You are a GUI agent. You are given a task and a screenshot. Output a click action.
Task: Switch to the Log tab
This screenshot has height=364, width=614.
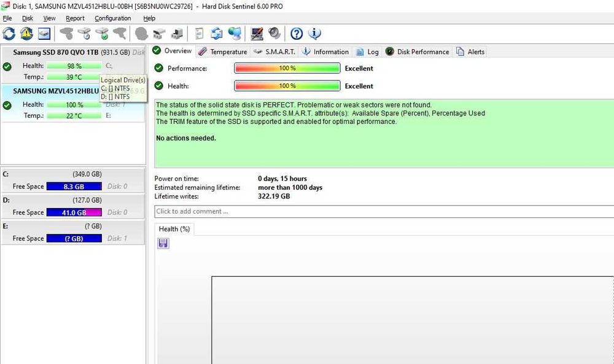point(367,52)
